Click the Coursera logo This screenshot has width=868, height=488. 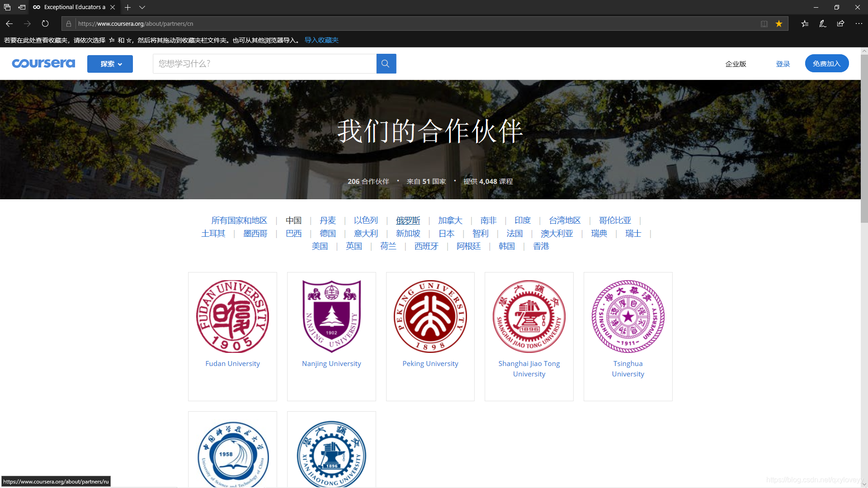pyautogui.click(x=43, y=63)
